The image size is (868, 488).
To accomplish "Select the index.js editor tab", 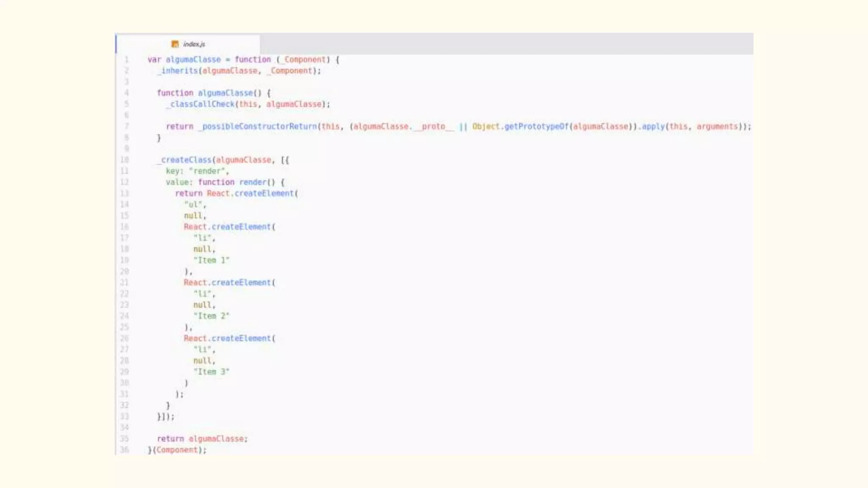I will pos(194,44).
